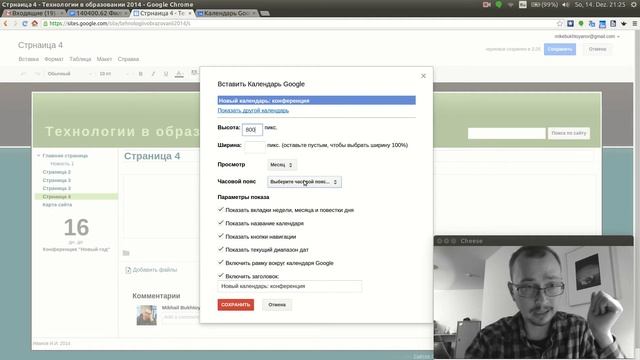The image size is (640, 360).
Task: Select the Новый календарь: конференция entry
Action: pyautogui.click(x=316, y=100)
